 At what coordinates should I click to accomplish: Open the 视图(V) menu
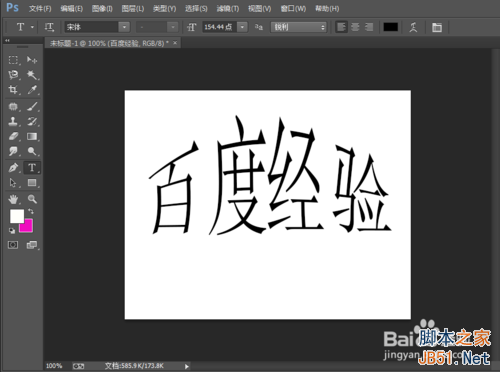tap(259, 8)
